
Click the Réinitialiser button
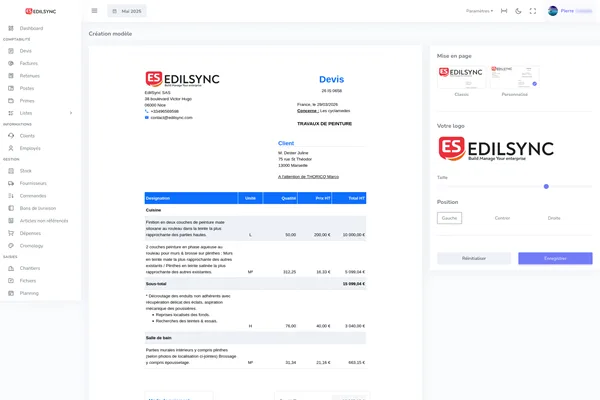tap(474, 258)
